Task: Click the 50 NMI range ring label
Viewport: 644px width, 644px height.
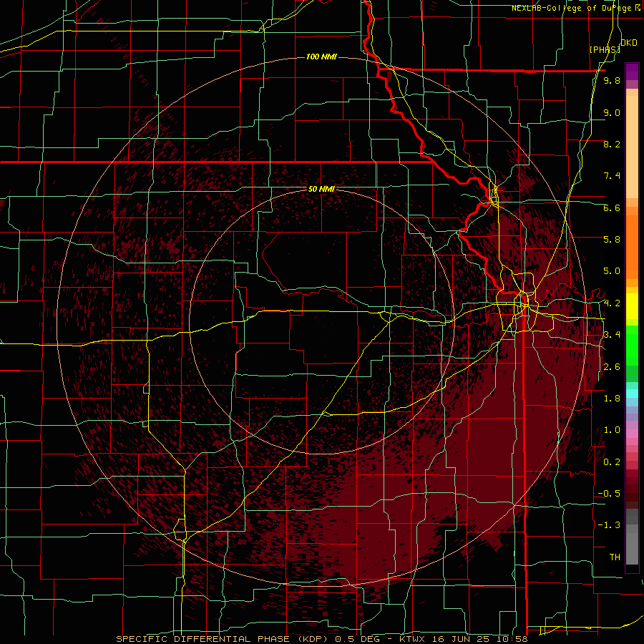Action: (x=321, y=189)
